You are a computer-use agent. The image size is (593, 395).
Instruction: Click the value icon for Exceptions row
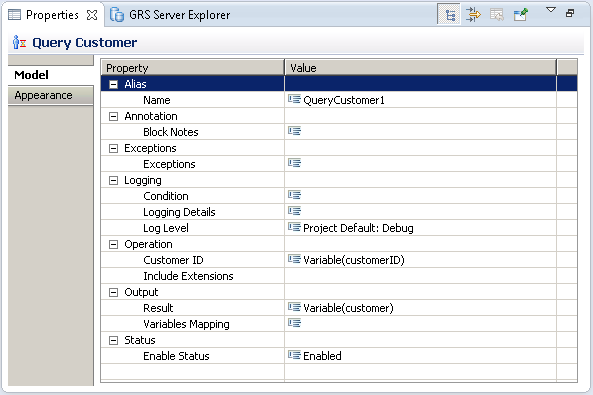294,163
